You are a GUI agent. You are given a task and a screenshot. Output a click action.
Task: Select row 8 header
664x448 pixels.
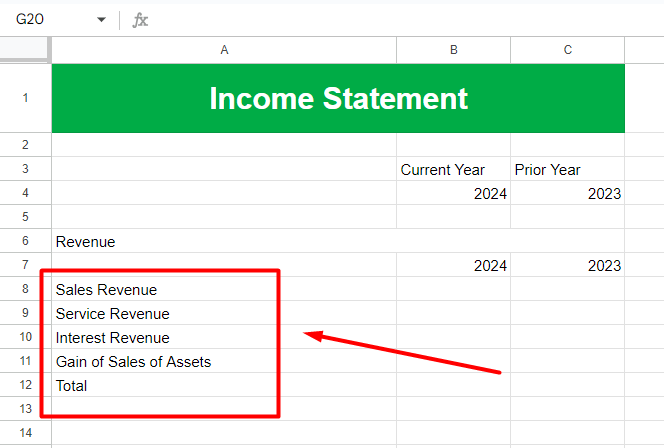click(x=25, y=289)
